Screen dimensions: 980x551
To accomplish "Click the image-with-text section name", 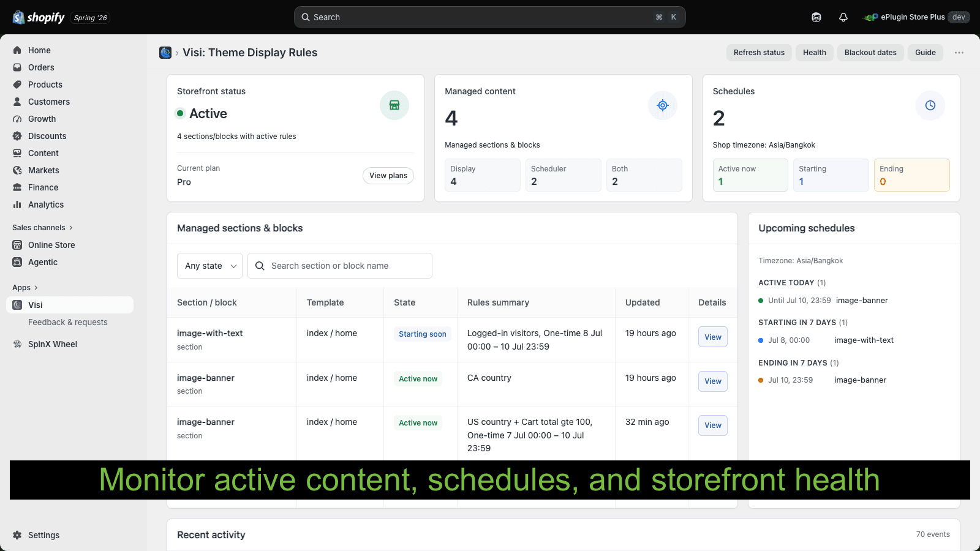I will point(210,333).
